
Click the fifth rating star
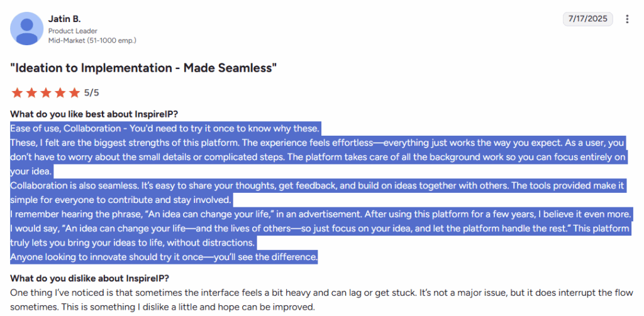pyautogui.click(x=75, y=93)
